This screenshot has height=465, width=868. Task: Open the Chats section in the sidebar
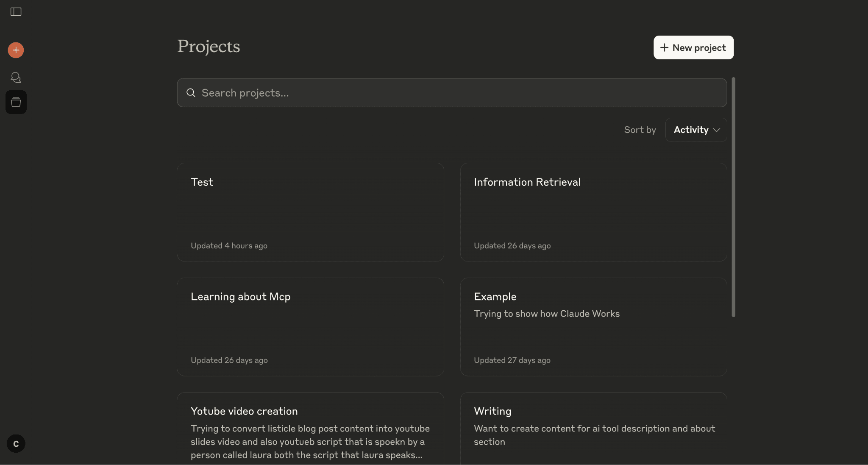pyautogui.click(x=16, y=77)
